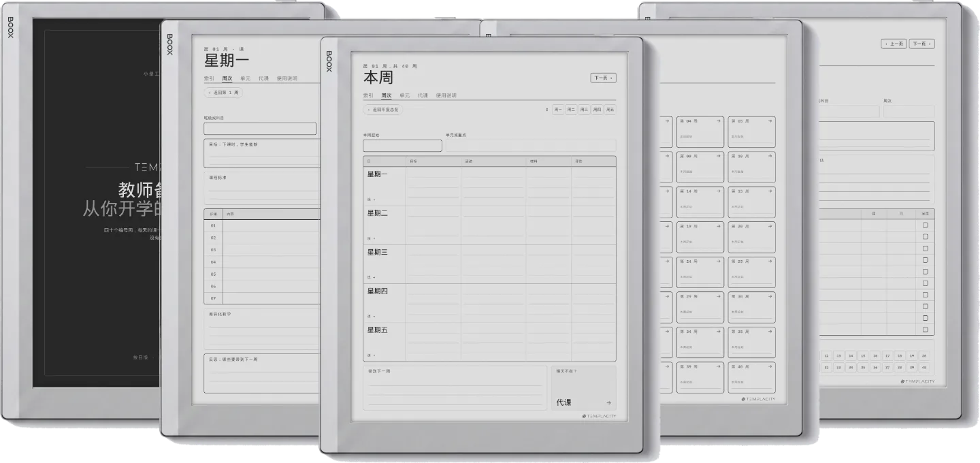Jump to 周一 day button on 本周 page
Viewport: 980px width, 463px height.
coord(558,110)
